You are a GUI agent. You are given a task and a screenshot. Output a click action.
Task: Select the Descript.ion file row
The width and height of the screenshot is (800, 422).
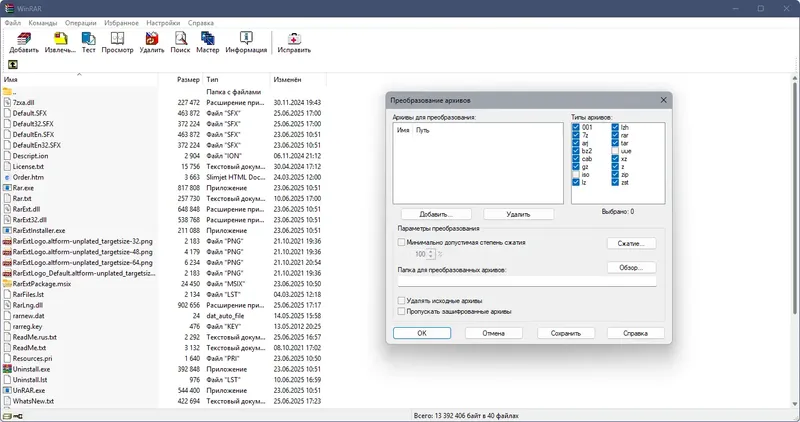[163, 156]
